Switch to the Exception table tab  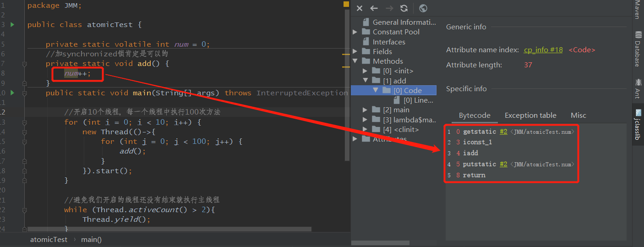pyautogui.click(x=530, y=115)
